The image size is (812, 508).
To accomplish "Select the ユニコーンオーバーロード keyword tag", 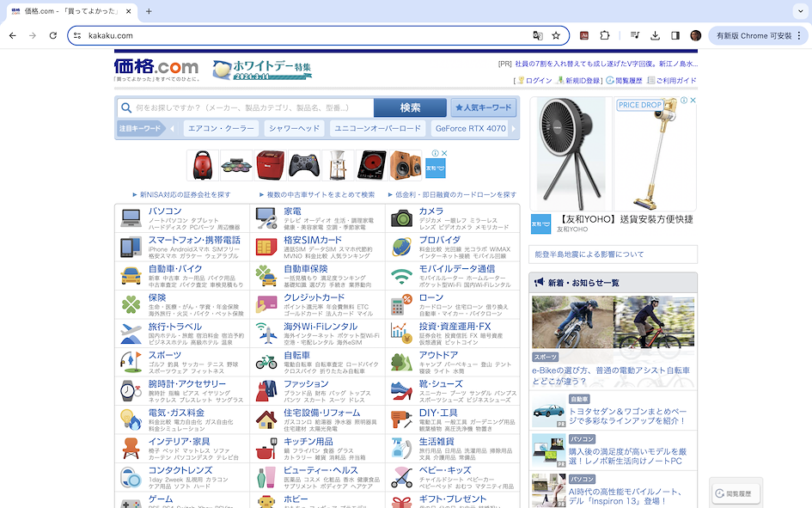I will 377,128.
